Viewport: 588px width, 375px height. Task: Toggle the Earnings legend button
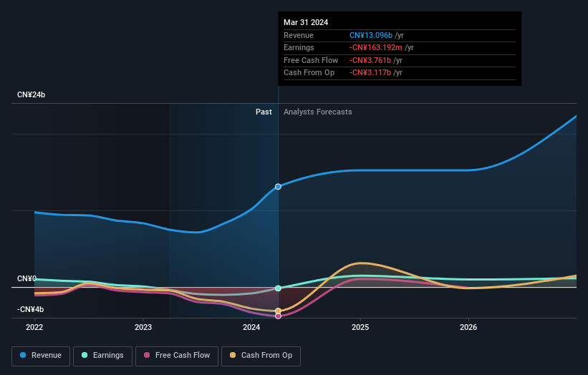click(x=102, y=356)
